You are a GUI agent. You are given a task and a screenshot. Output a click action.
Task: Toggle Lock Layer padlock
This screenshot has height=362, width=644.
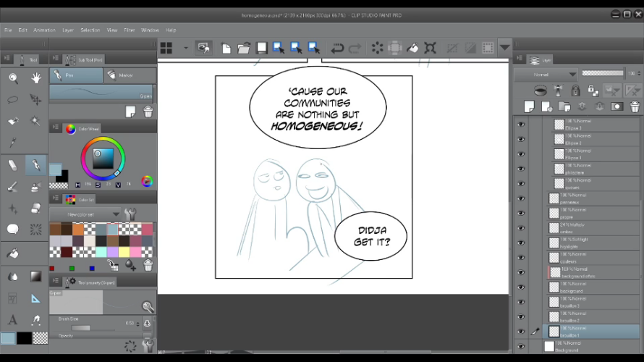tap(575, 90)
